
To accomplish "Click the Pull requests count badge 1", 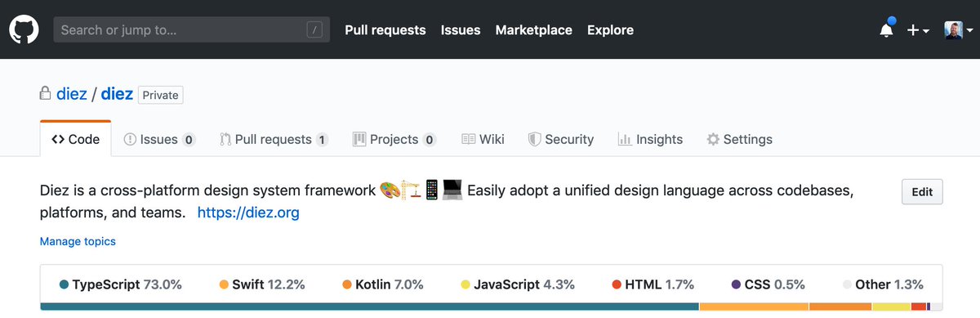I will 322,140.
